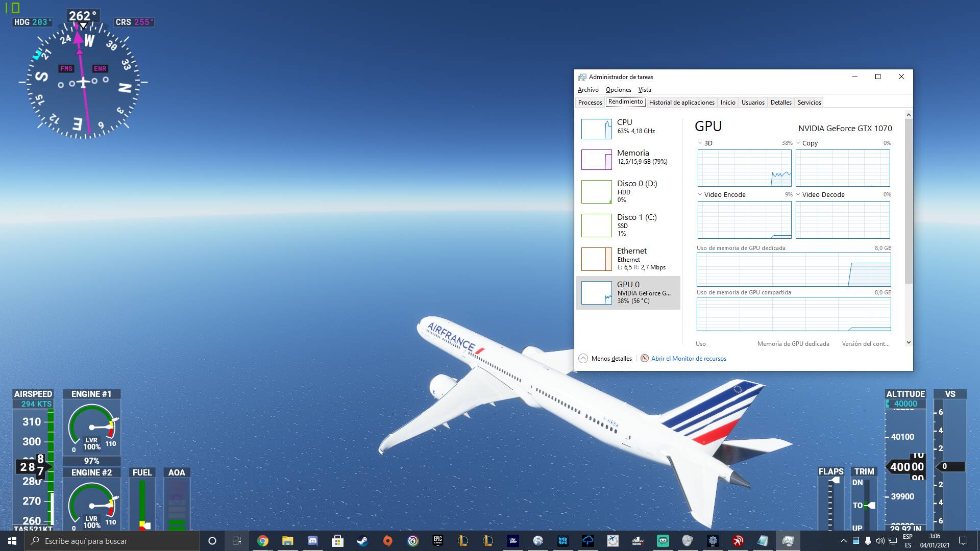Image resolution: width=980 pixels, height=551 pixels.
Task: Select the Ethernet performance entry
Action: pos(628,259)
